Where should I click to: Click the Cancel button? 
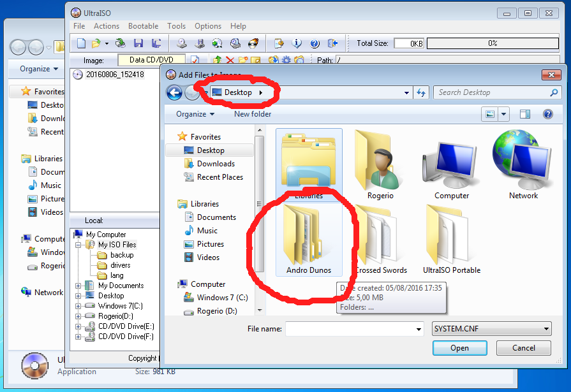(523, 348)
